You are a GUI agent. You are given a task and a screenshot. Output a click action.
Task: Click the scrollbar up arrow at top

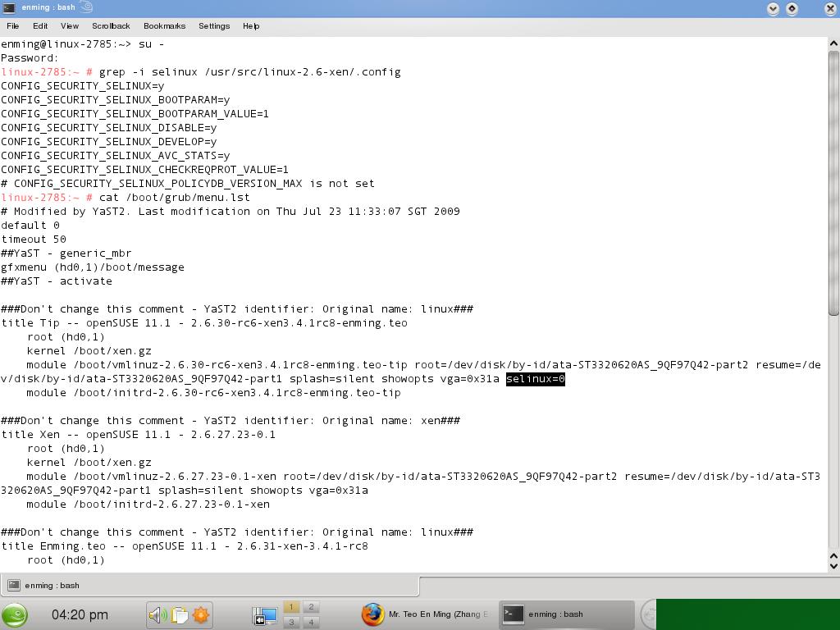(833, 43)
